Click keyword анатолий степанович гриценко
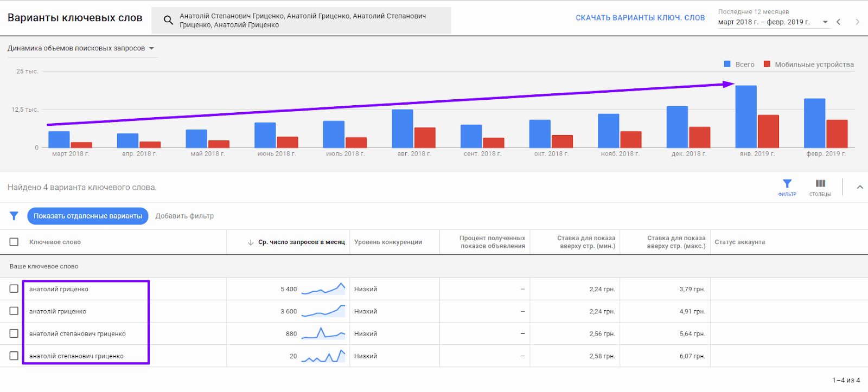 pos(78,333)
